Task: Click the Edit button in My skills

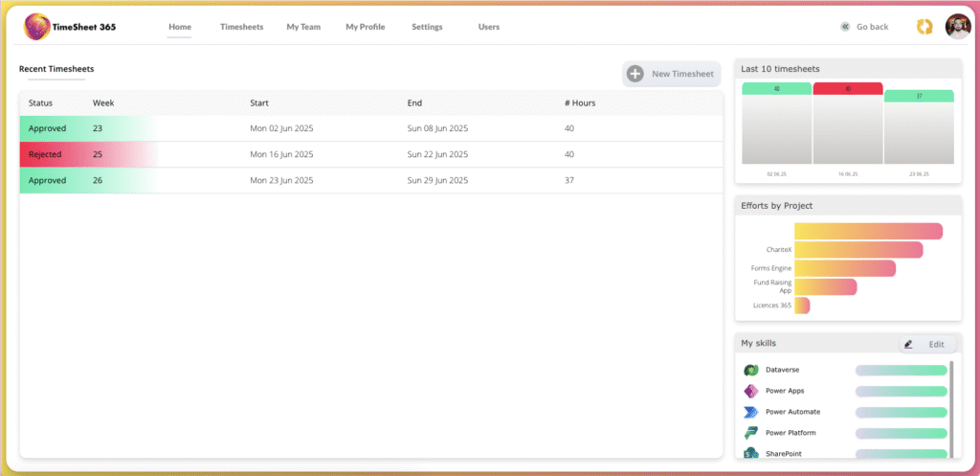Action: 935,344
